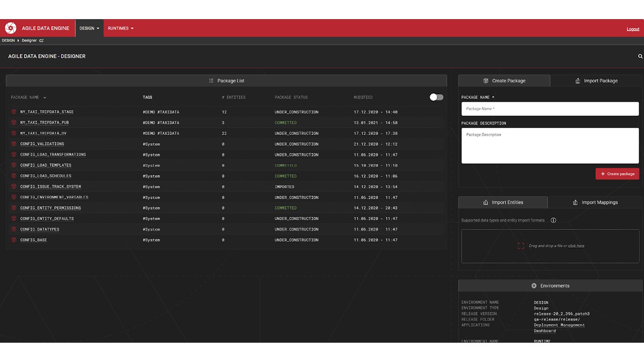The image size is (644, 362).
Task: Flip the toggle switch above the package list
Action: point(436,97)
